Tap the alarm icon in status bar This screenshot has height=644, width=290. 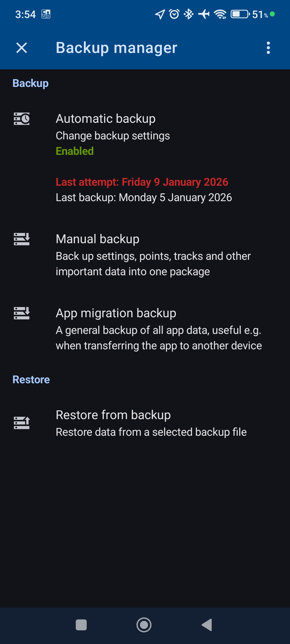(174, 14)
